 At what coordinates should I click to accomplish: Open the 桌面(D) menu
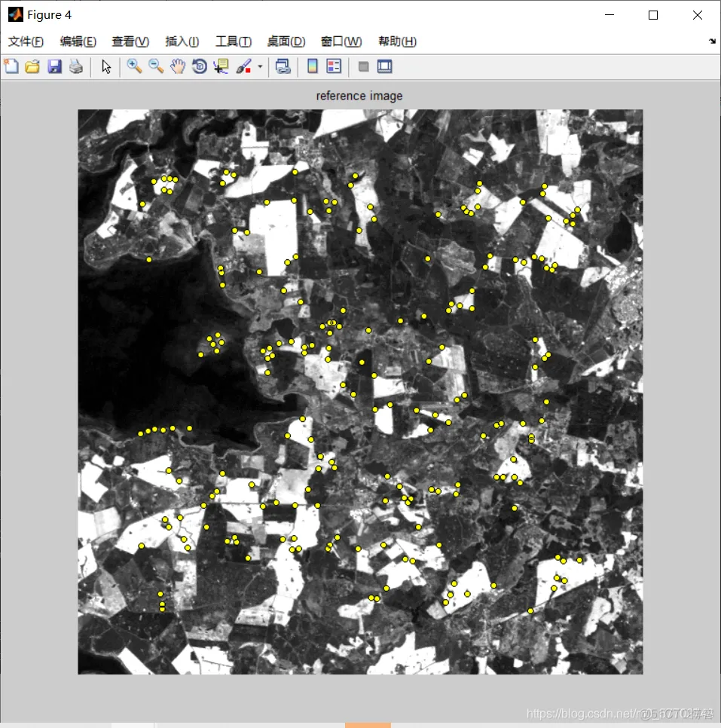[286, 41]
